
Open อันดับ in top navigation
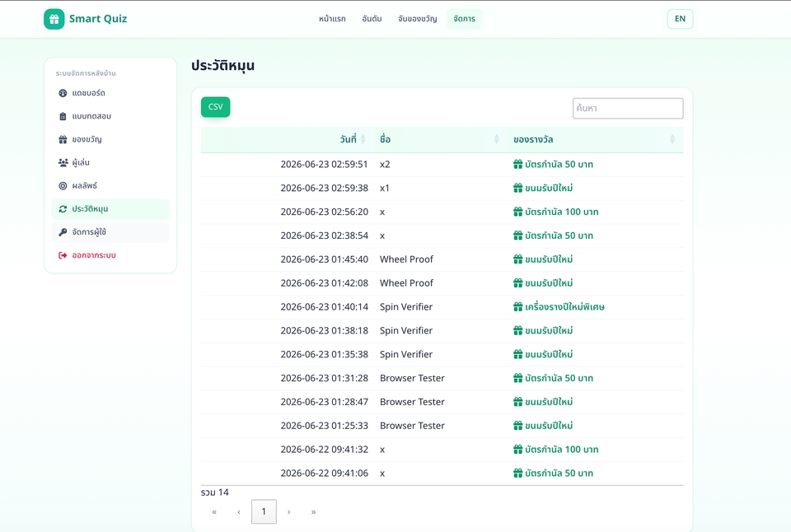point(372,19)
